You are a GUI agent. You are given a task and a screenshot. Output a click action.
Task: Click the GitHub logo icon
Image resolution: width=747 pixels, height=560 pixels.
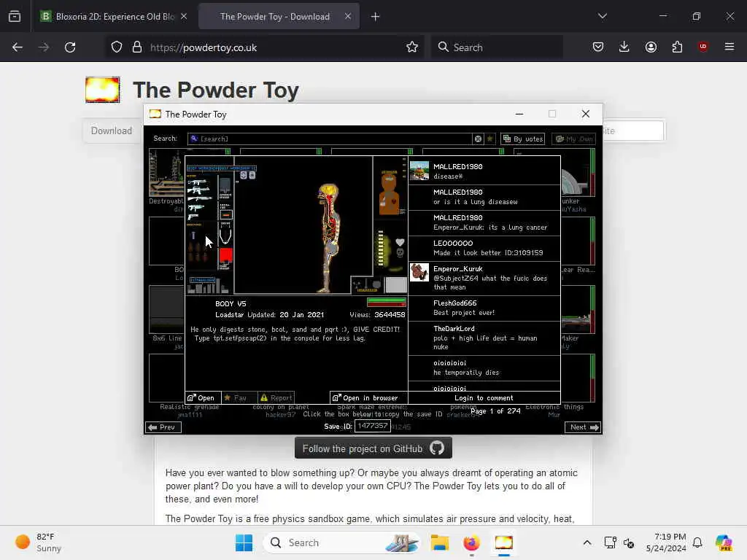pos(437,448)
